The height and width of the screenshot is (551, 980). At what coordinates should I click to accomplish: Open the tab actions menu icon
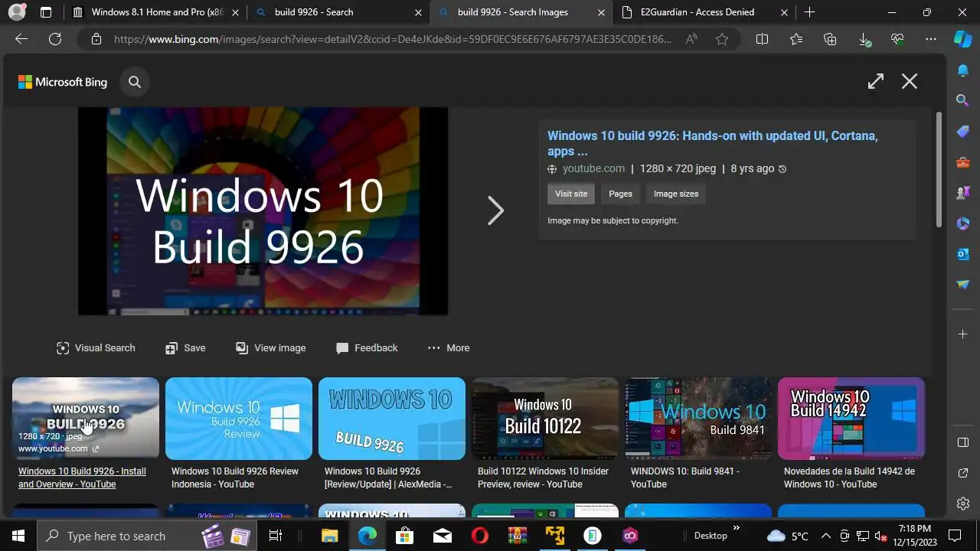click(46, 12)
